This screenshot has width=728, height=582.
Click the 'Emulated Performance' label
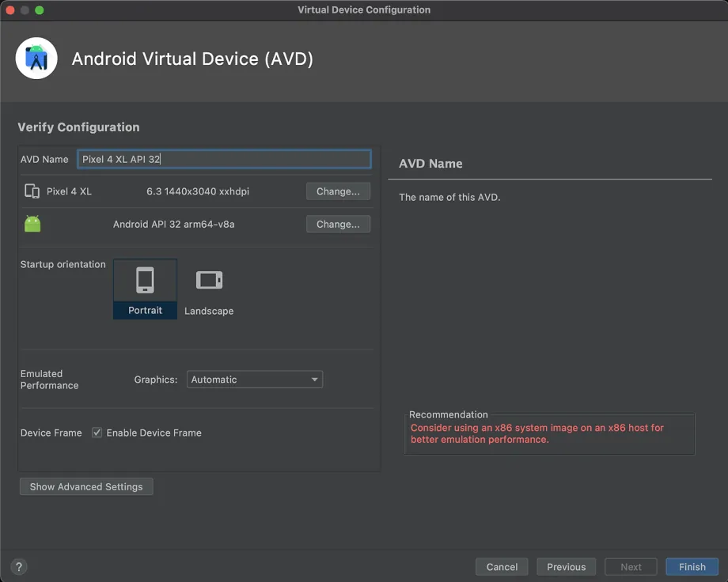tap(49, 380)
